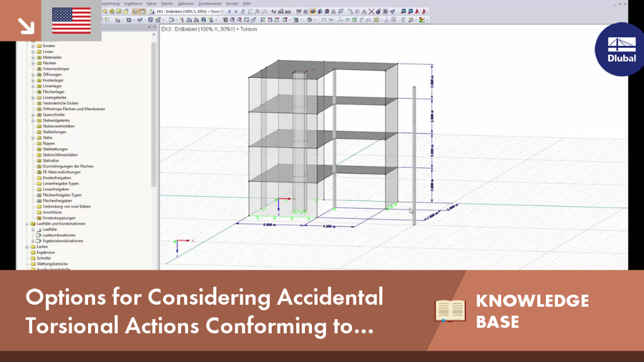Screen dimensions: 644x362
Task: Expand the Öffnungen tree node
Action: coord(33,75)
